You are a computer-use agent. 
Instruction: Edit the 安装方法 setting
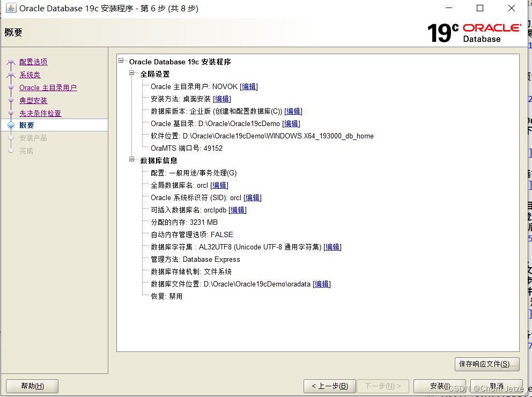[222, 99]
